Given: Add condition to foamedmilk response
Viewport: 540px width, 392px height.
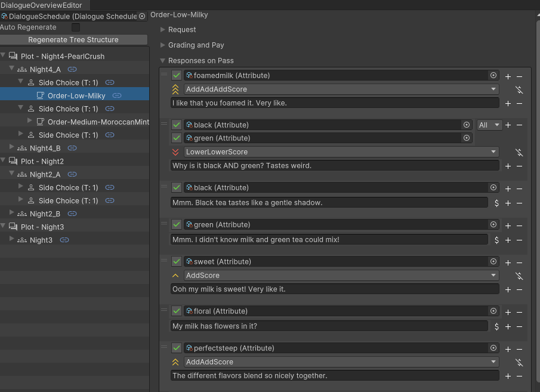Looking at the screenshot, I should coord(508,76).
